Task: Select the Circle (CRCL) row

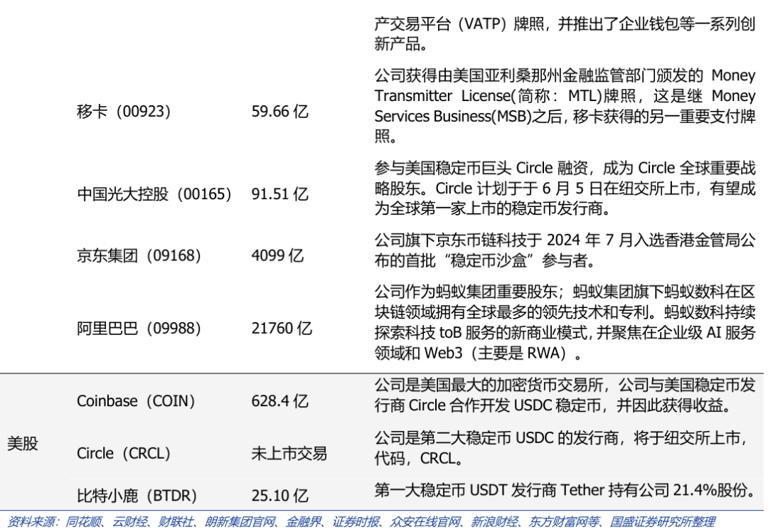Action: pyautogui.click(x=124, y=453)
